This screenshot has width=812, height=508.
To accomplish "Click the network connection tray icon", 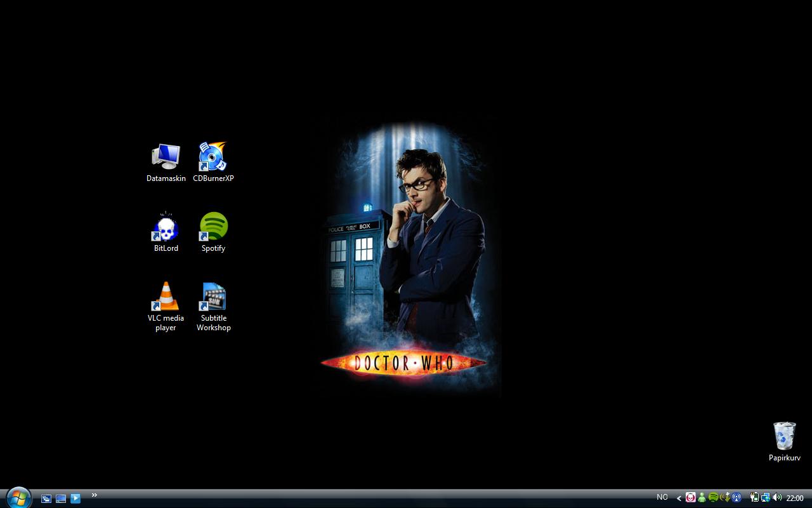I will 766,498.
